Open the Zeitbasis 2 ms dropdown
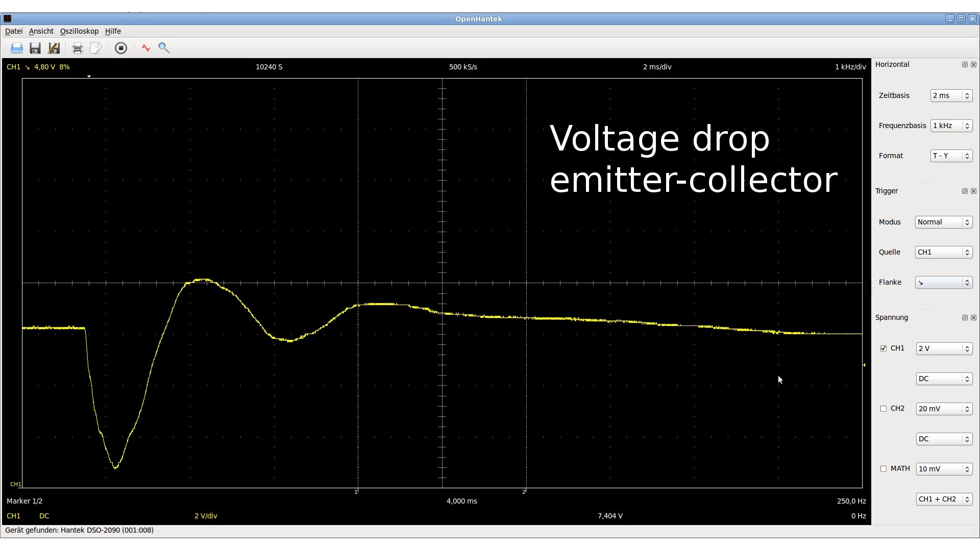This screenshot has width=980, height=551. [951, 95]
